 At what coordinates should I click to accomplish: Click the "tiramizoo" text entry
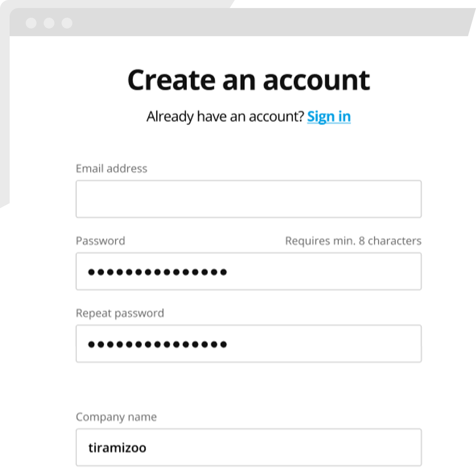(117, 447)
